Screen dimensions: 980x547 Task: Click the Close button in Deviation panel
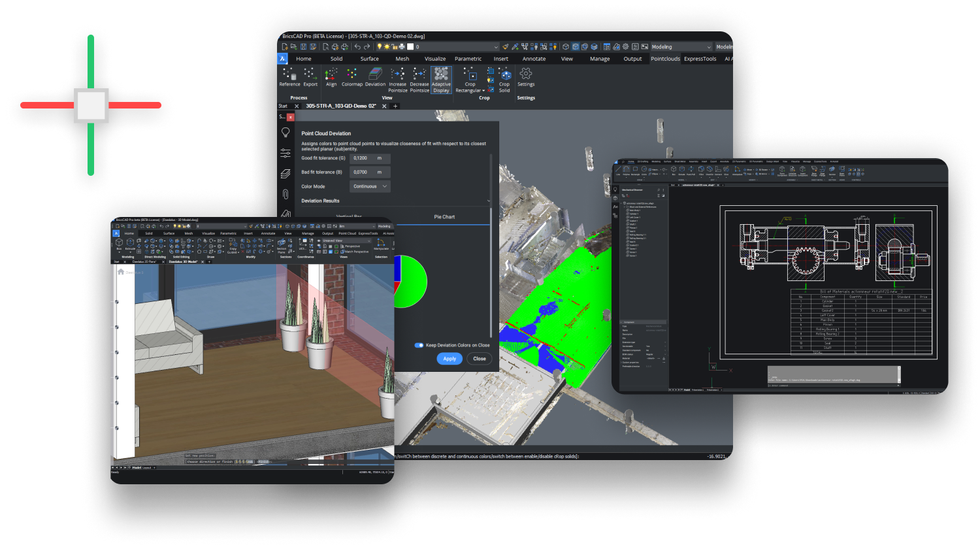pyautogui.click(x=480, y=359)
